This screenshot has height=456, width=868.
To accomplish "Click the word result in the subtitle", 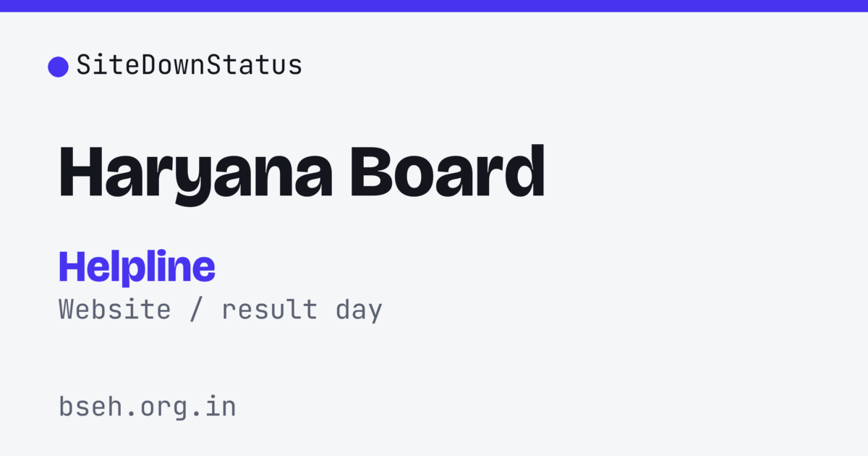I will click(269, 309).
